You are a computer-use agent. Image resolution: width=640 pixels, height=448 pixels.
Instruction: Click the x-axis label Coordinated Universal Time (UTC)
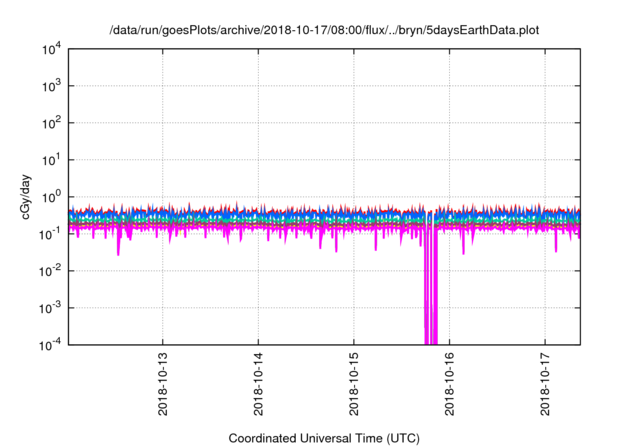pos(324,438)
